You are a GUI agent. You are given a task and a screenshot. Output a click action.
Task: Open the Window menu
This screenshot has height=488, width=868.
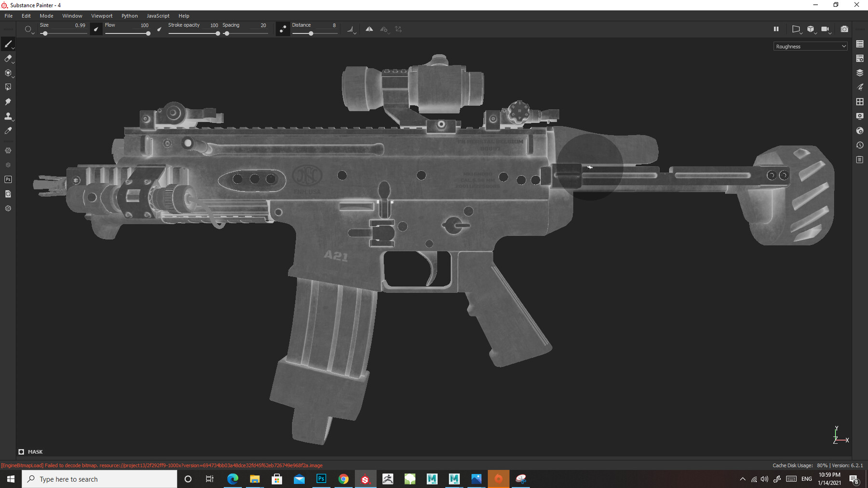coord(72,15)
